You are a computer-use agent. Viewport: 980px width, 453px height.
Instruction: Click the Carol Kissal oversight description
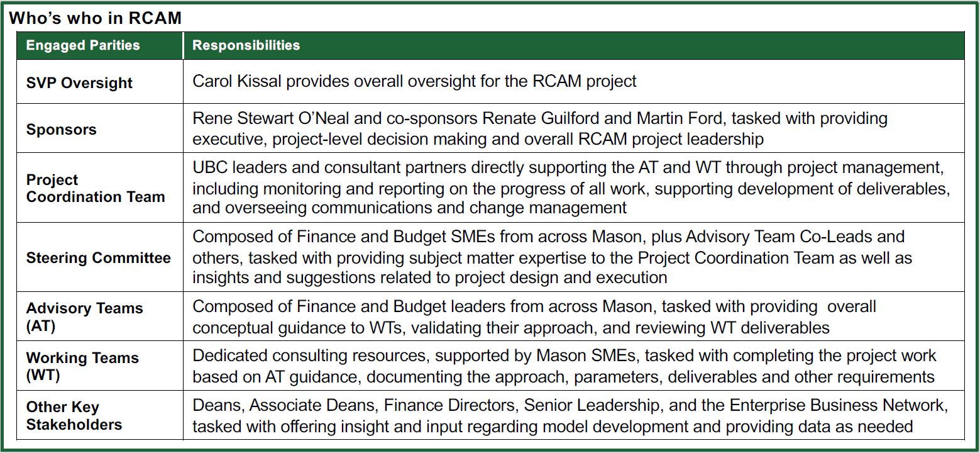(414, 81)
